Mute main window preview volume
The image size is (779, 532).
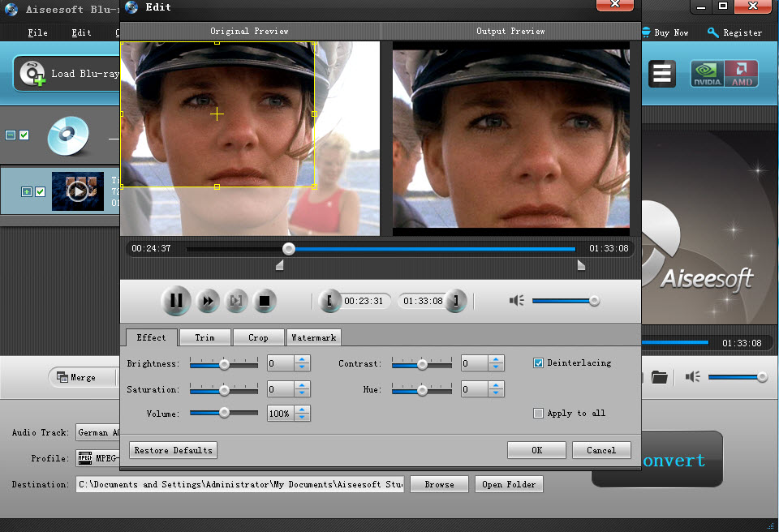692,377
